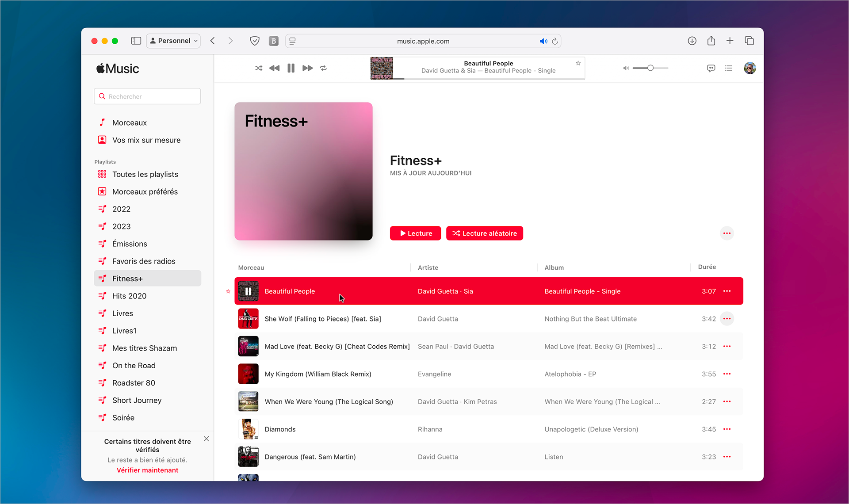Screen dimensions: 849x504
Task: Open the Rihanna artist link
Action: pyautogui.click(x=430, y=429)
